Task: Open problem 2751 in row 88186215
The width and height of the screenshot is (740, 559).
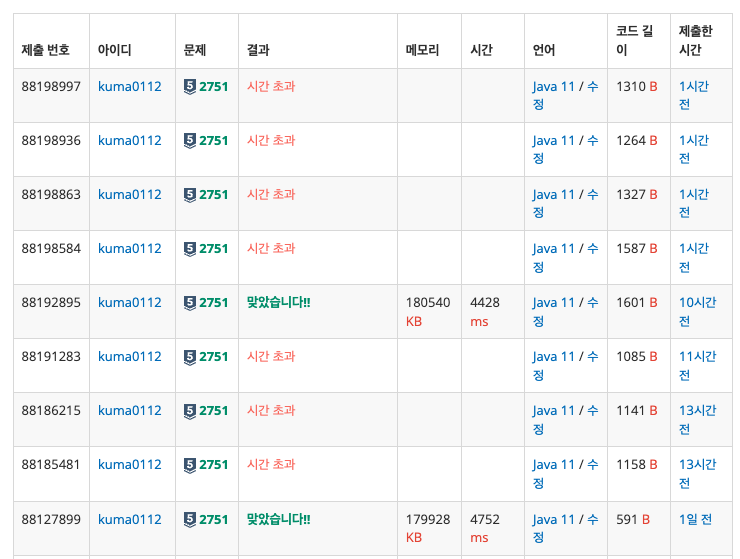Action: 214,410
